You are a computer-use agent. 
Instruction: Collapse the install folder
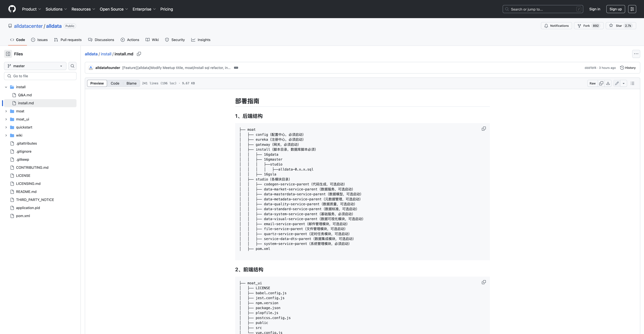[6, 87]
